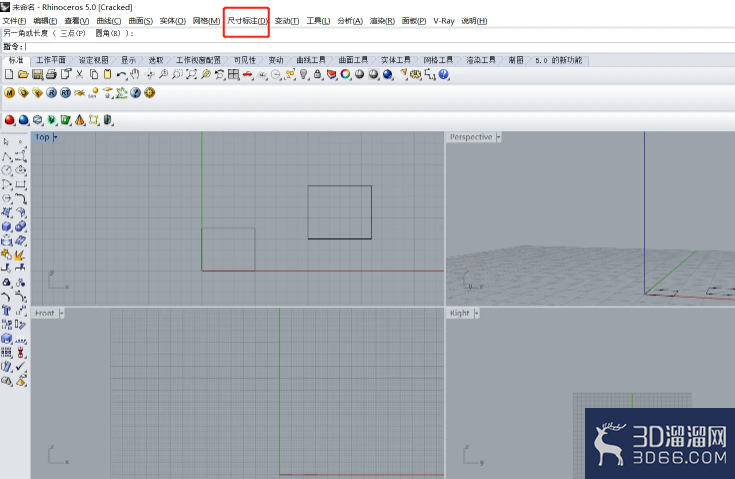This screenshot has width=735, height=479.
Task: Click the checkmark icon in left sidebar
Action: click(21, 367)
